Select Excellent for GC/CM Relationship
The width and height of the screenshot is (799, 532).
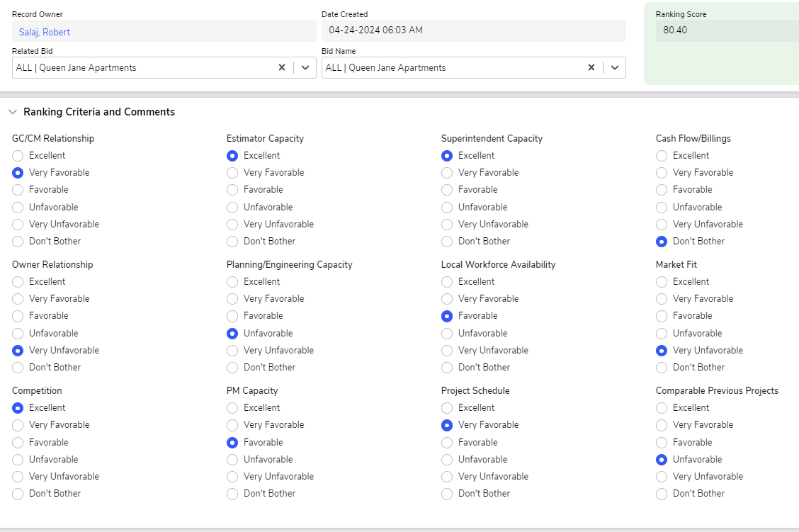tap(17, 155)
